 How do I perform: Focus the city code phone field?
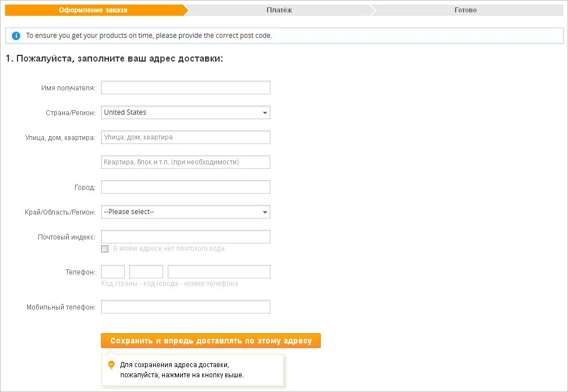146,272
